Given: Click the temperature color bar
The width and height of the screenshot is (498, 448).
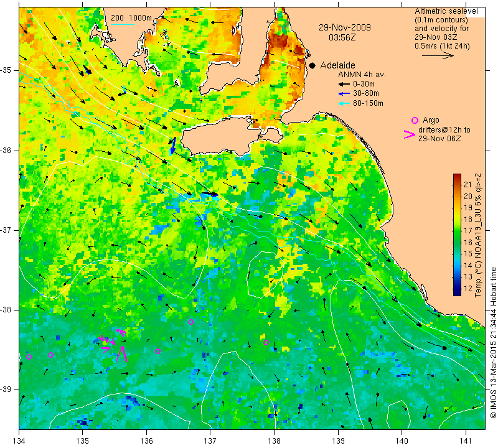Looking at the screenshot, I should [x=457, y=235].
